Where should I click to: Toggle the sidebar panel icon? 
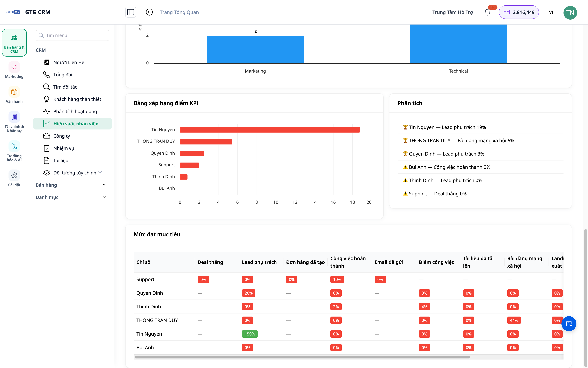[130, 12]
